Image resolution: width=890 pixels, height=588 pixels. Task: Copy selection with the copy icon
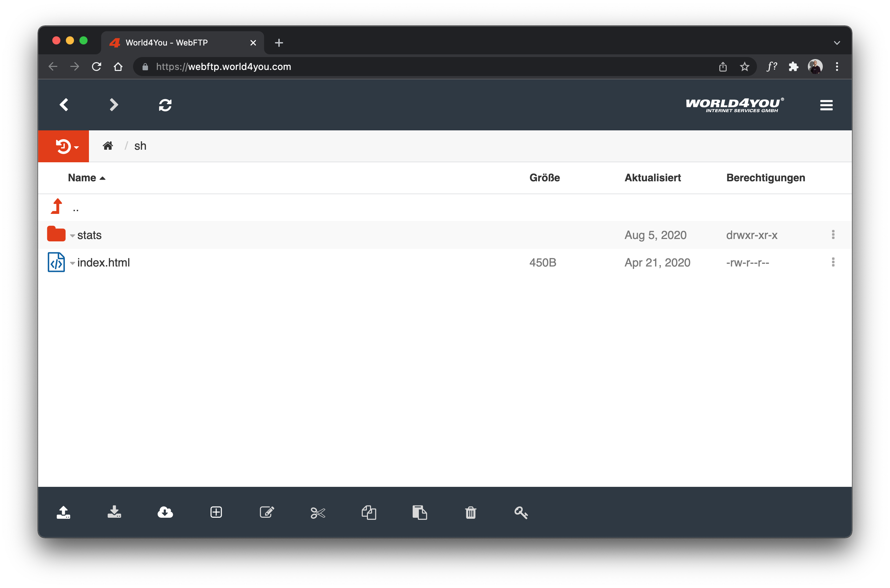[369, 513]
